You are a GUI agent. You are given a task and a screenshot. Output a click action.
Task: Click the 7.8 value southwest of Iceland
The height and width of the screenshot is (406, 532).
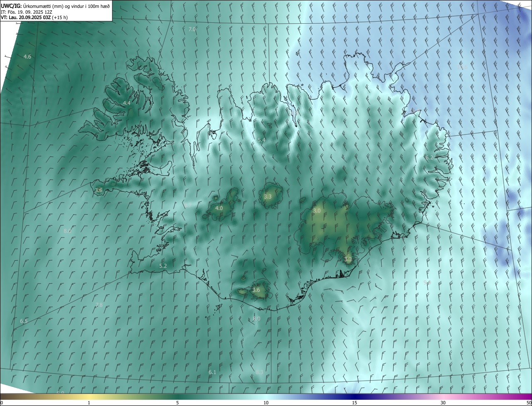(99, 305)
